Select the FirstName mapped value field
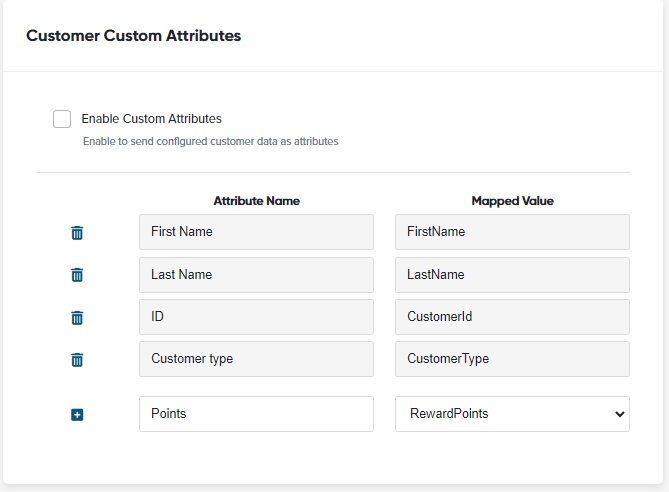 point(512,232)
